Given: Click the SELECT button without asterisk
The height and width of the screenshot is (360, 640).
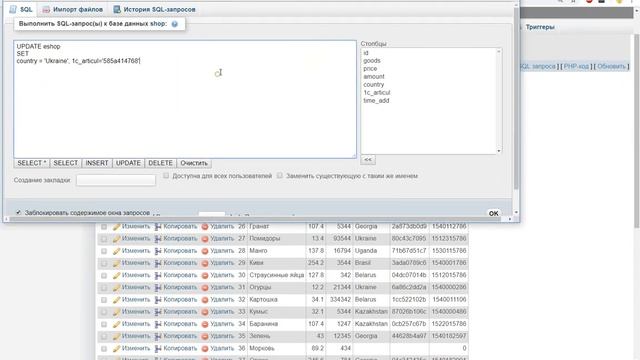Looking at the screenshot, I should 65,163.
